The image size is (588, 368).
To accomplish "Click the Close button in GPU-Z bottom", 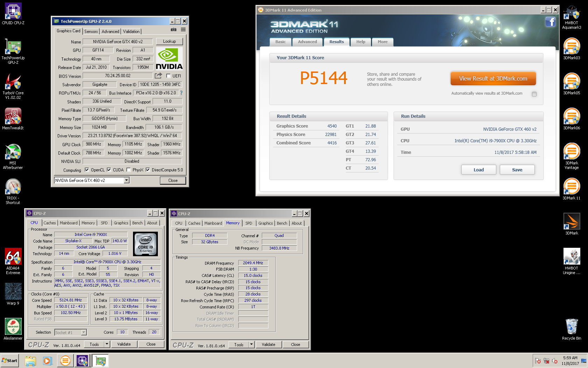I will click(x=173, y=180).
